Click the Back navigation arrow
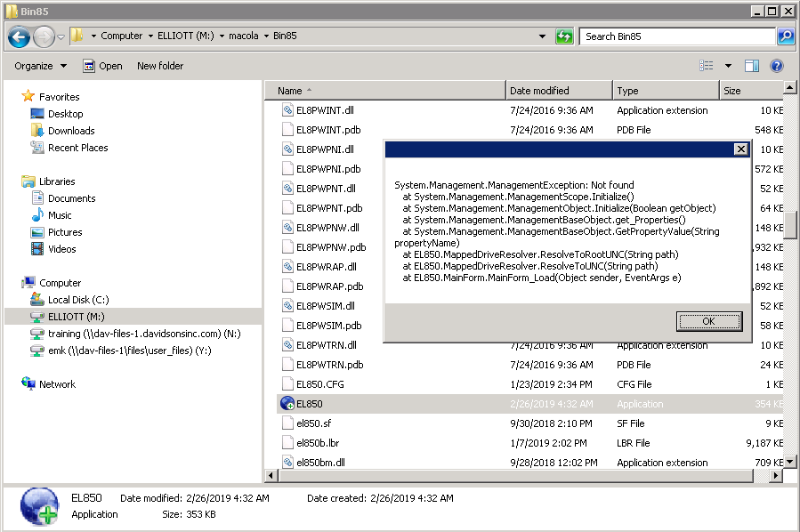Viewport: 800px width, 532px height. pyautogui.click(x=19, y=36)
